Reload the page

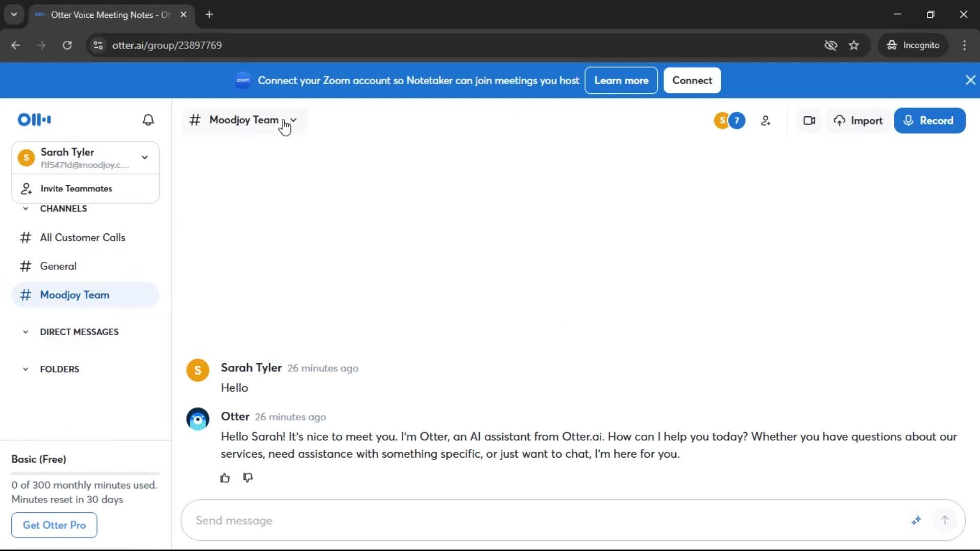click(67, 45)
